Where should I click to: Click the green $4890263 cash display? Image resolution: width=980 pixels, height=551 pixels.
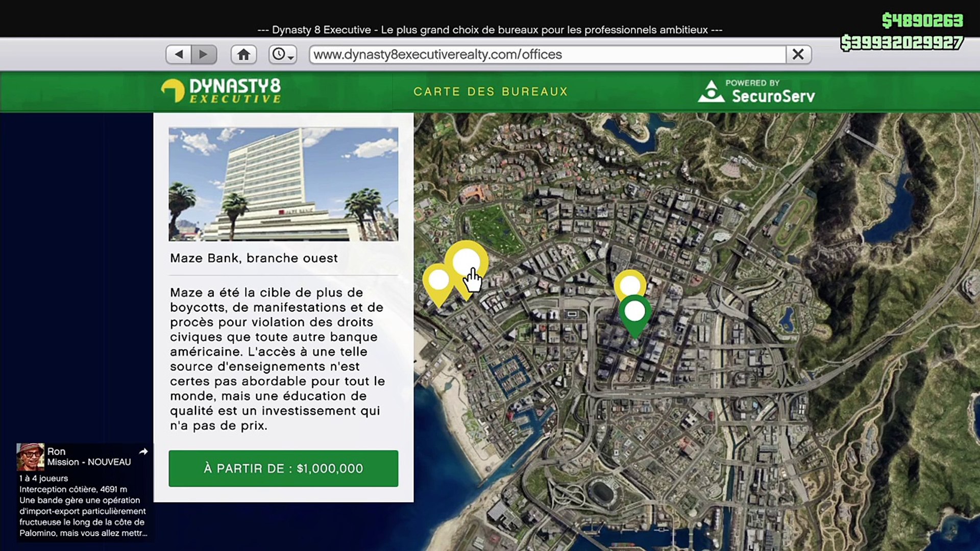pos(922,20)
